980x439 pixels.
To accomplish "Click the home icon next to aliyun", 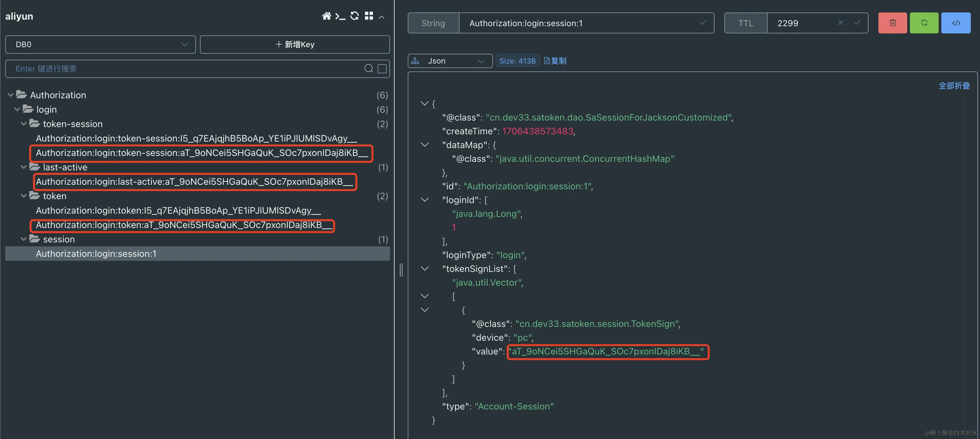I will point(326,16).
